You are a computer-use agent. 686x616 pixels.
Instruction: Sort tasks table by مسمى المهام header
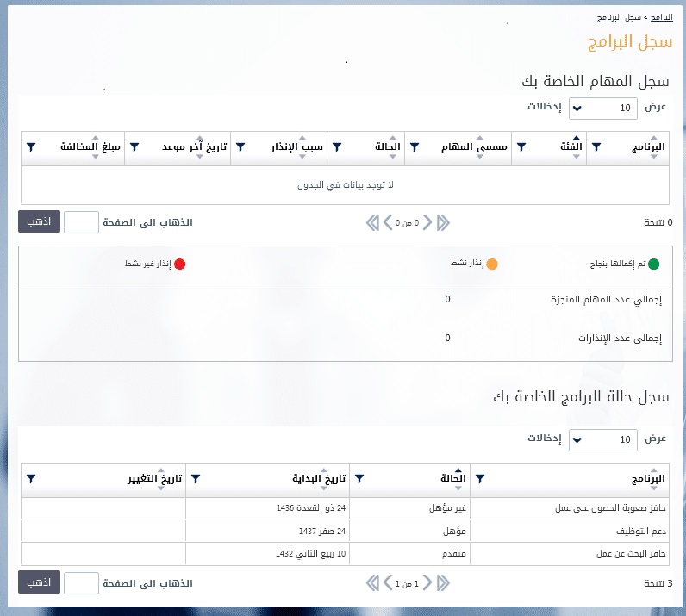474,147
